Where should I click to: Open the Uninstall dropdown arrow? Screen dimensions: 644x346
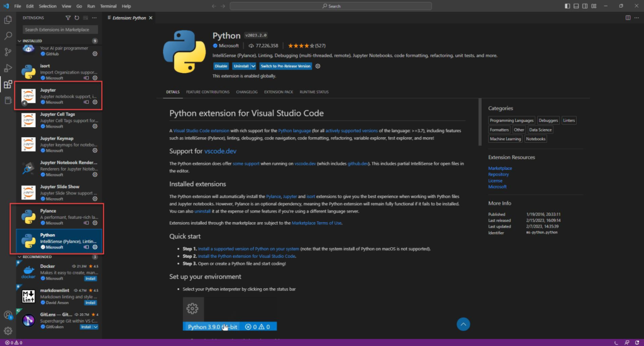pyautogui.click(x=253, y=66)
